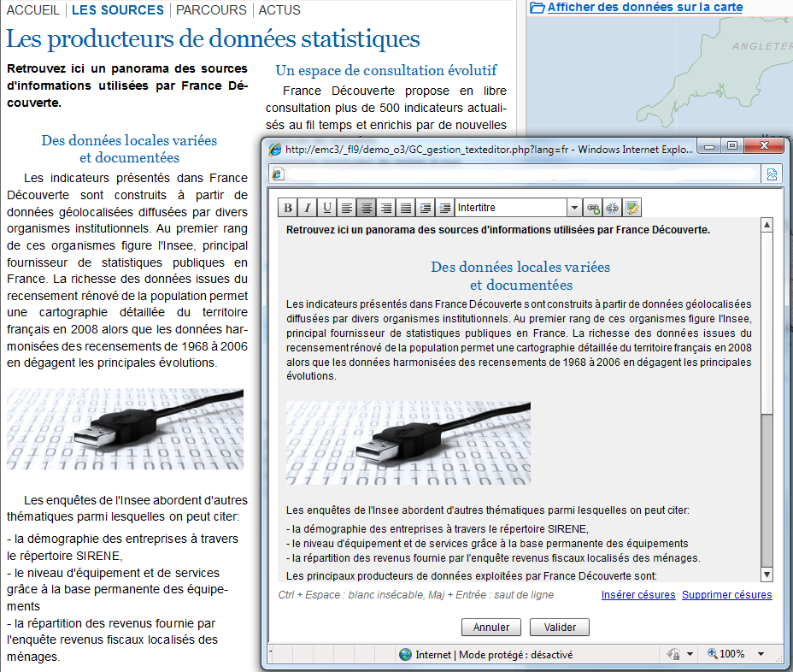Screen dimensions: 793x672
Task: Open the ACTUS menu item
Action: (279, 10)
